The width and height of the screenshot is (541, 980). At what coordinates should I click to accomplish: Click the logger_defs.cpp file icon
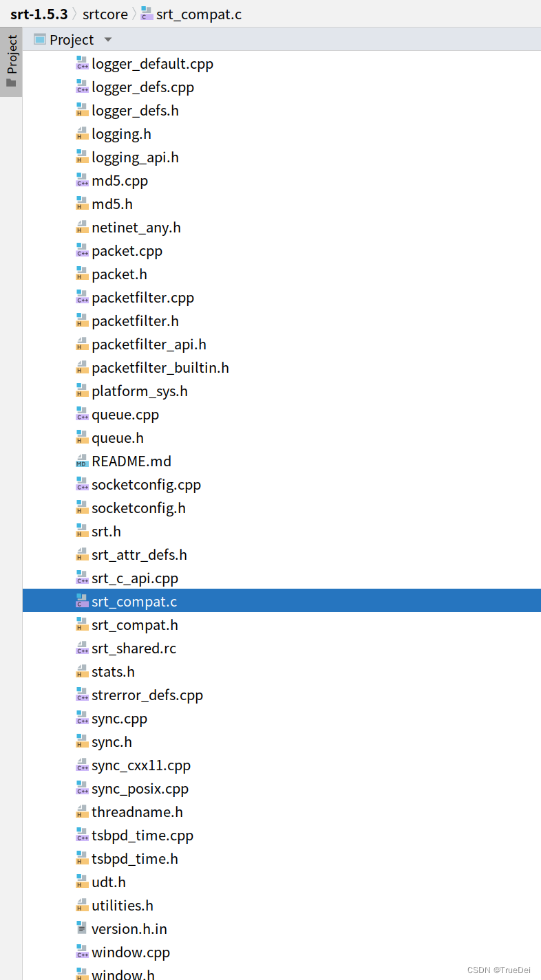point(82,87)
